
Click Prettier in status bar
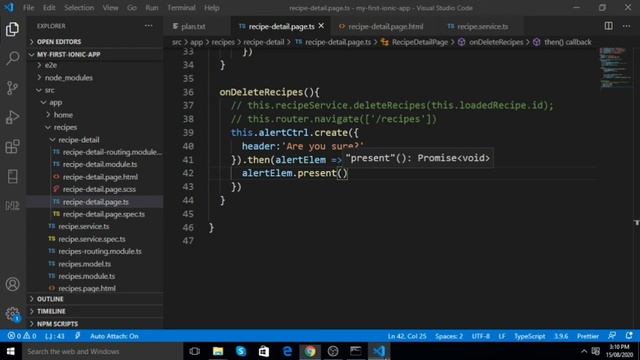[588, 336]
